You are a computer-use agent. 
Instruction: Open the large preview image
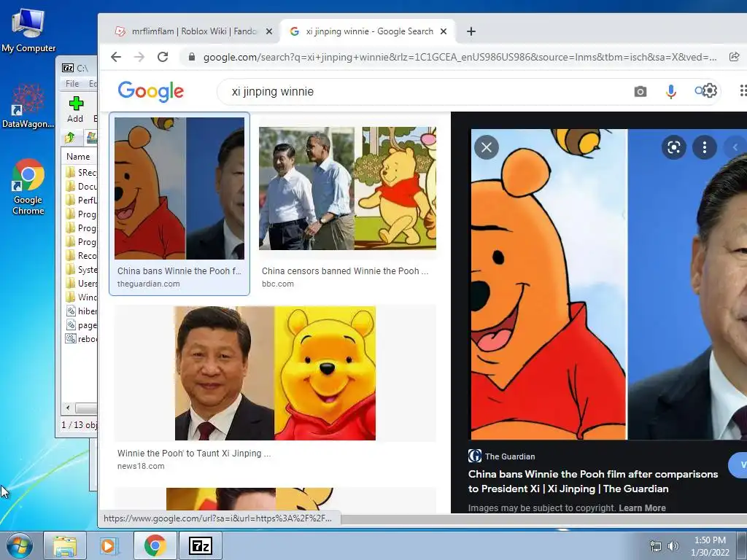click(609, 284)
